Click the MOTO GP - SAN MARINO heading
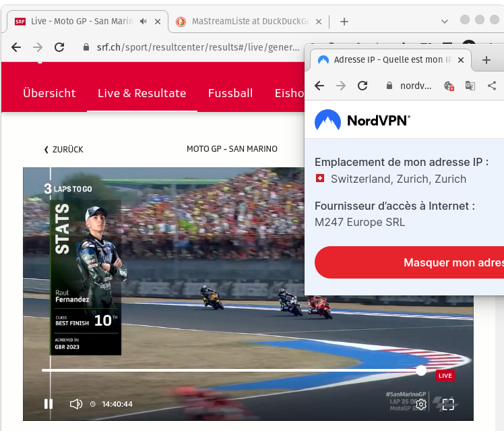 click(232, 149)
